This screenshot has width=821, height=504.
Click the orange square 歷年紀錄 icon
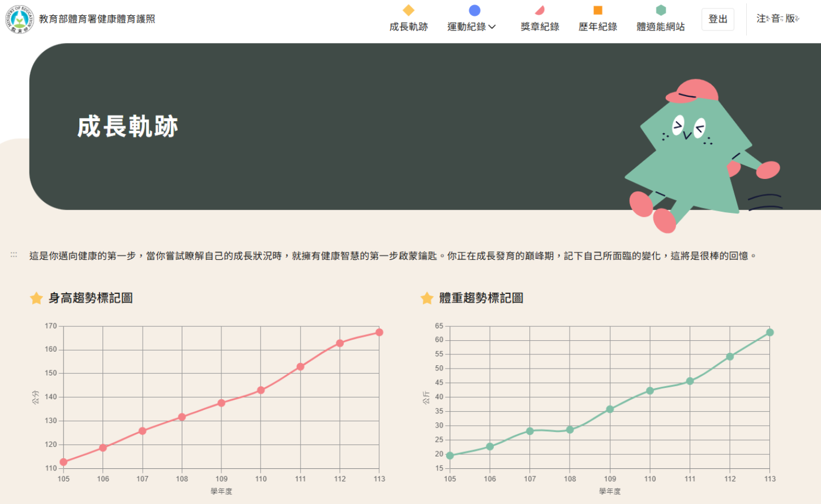point(596,10)
